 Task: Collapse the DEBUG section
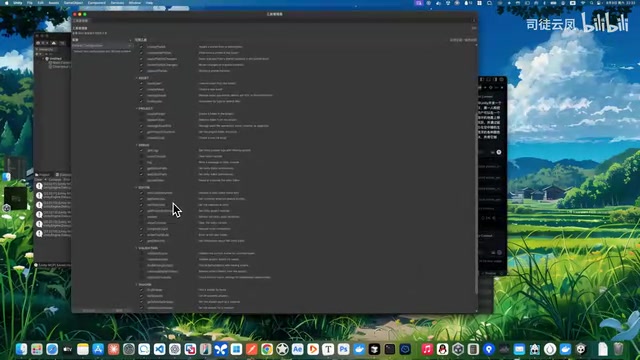[137, 145]
